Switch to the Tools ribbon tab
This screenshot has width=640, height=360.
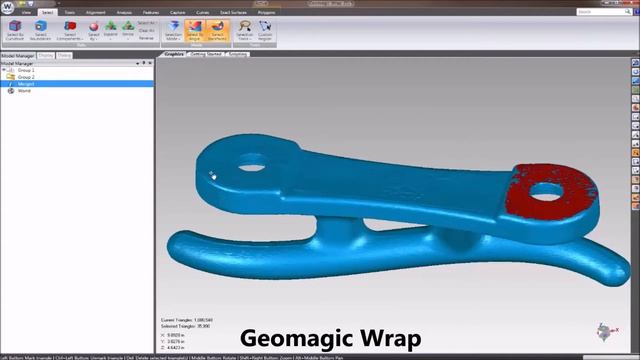click(x=70, y=13)
